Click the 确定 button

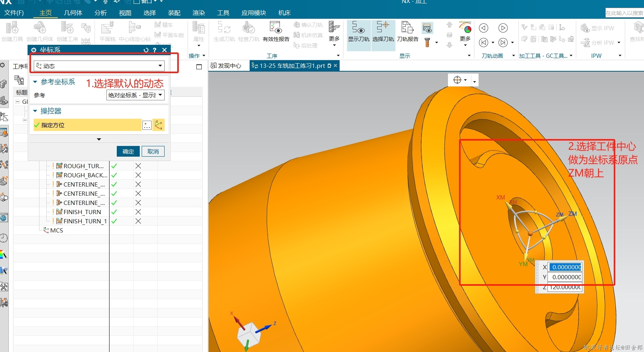(128, 151)
